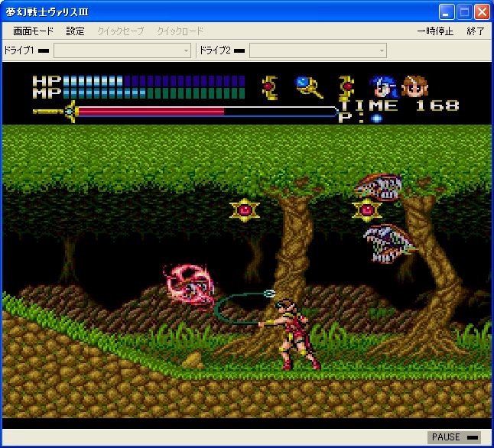Click the TIME 168 counter
The width and height of the screenshot is (494, 448).
click(399, 106)
